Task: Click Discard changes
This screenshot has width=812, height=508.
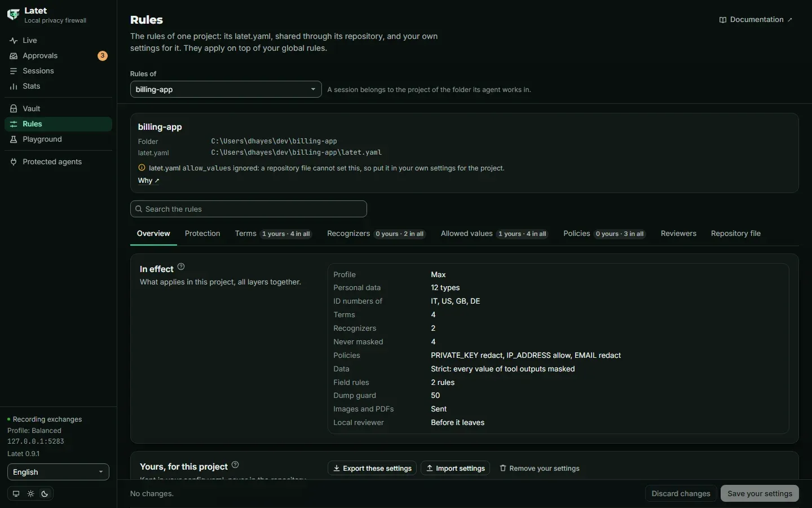Action: 681,494
